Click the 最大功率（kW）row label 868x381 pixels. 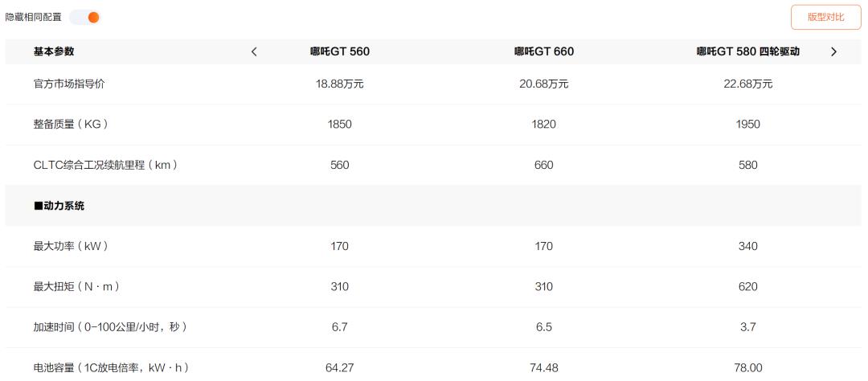pyautogui.click(x=71, y=246)
